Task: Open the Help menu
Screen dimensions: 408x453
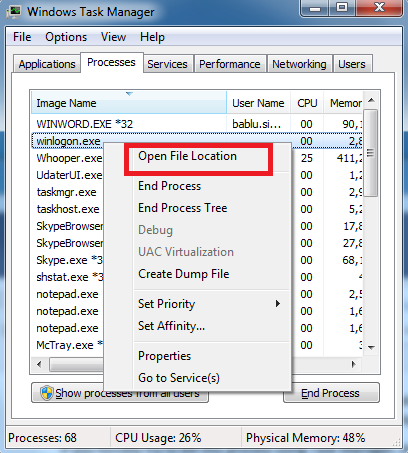Action: pyautogui.click(x=152, y=37)
